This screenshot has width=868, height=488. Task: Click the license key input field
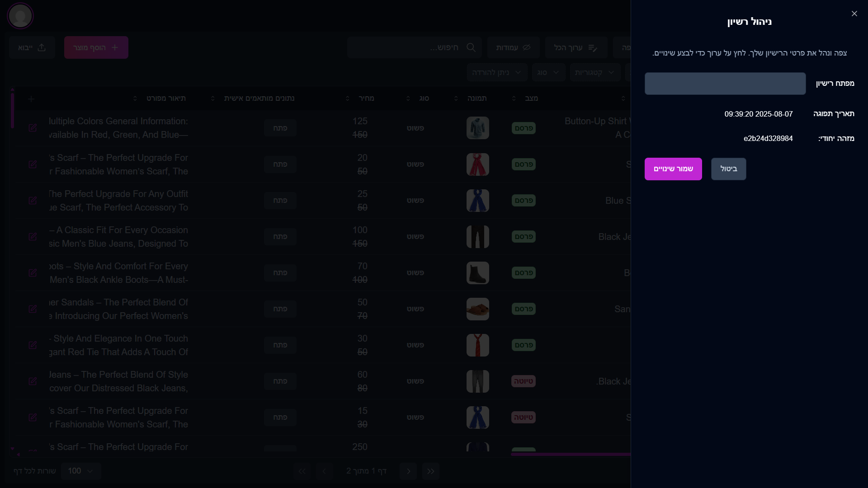pos(725,84)
